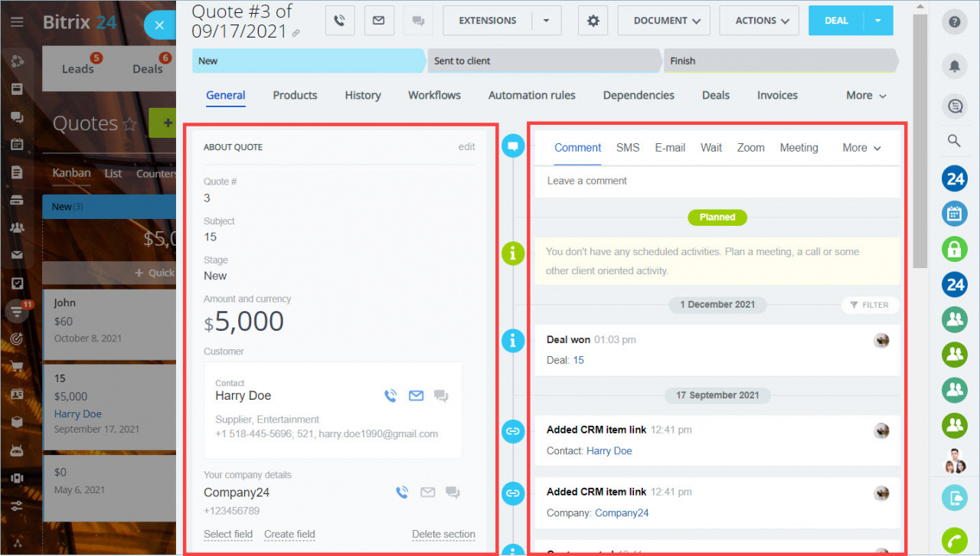Click the EXTENSIONS button
Screen dimensions: 980x556
(x=488, y=21)
